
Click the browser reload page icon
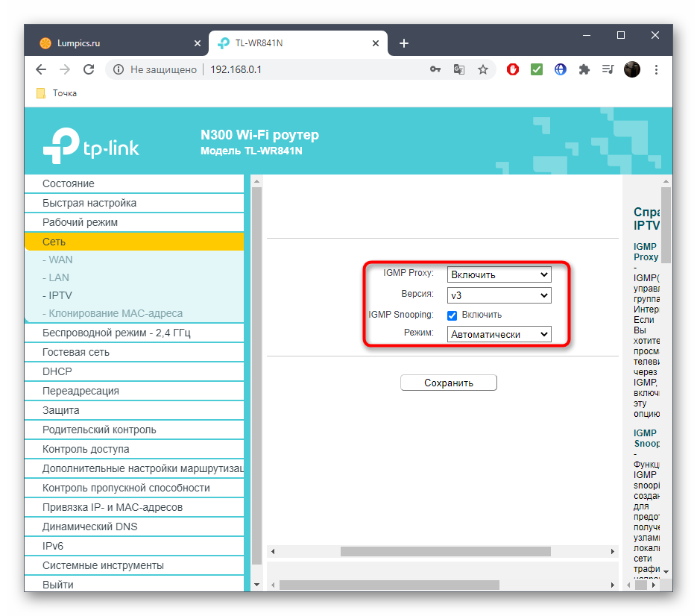89,69
